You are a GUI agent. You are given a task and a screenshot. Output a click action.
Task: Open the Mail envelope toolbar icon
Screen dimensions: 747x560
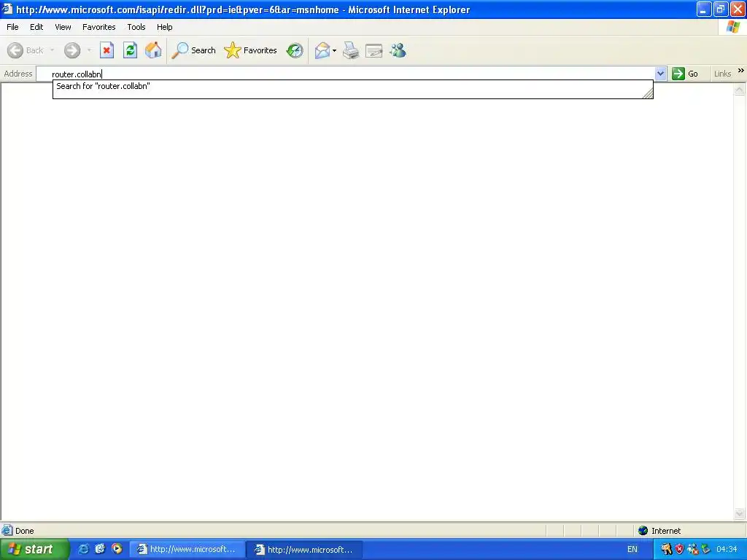pos(322,50)
